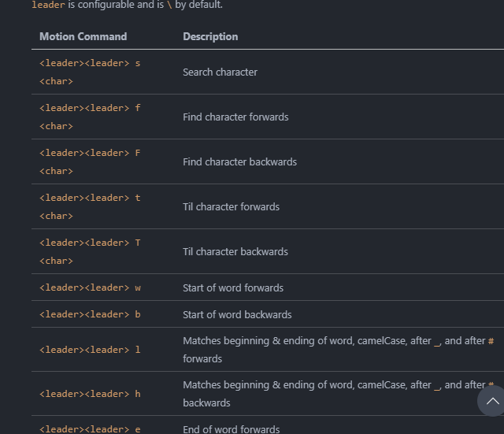The image size is (504, 434).
Task: Click the '<leader><leader> s <char>' command
Action: click(90, 72)
